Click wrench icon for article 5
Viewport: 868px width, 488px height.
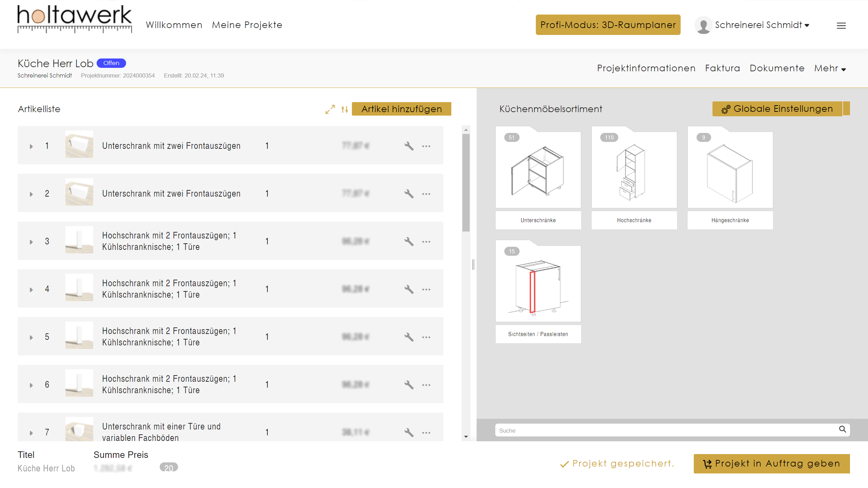(x=409, y=337)
